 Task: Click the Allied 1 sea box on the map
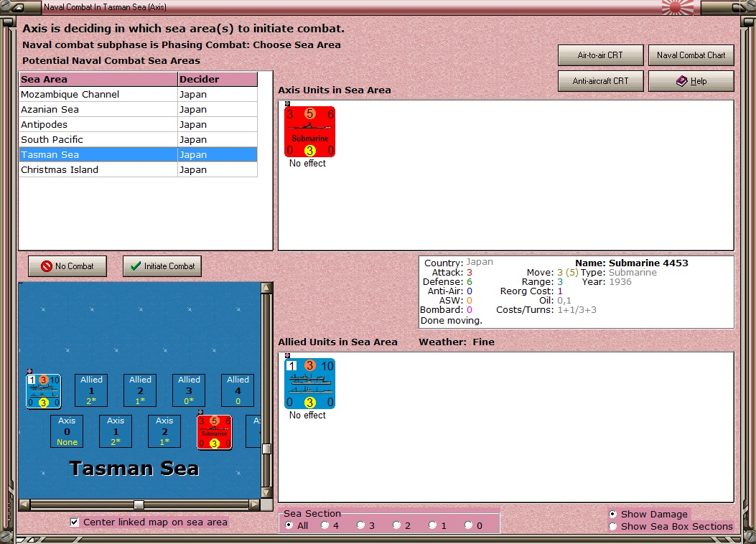tap(91, 390)
